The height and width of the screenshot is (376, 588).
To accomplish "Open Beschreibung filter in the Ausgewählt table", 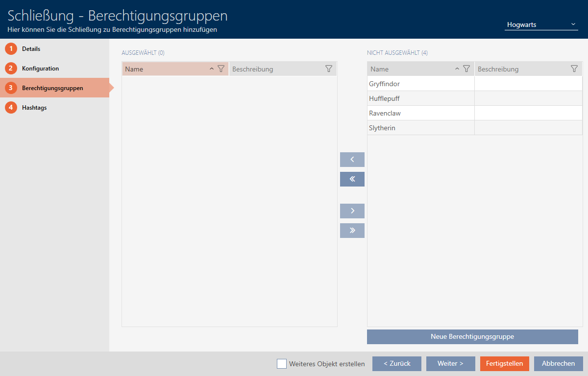I will 329,69.
